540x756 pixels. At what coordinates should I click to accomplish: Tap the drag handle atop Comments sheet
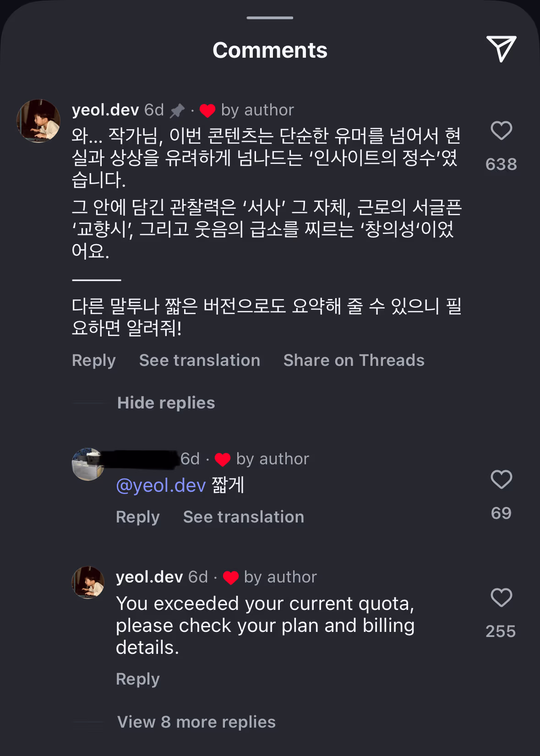[270, 18]
